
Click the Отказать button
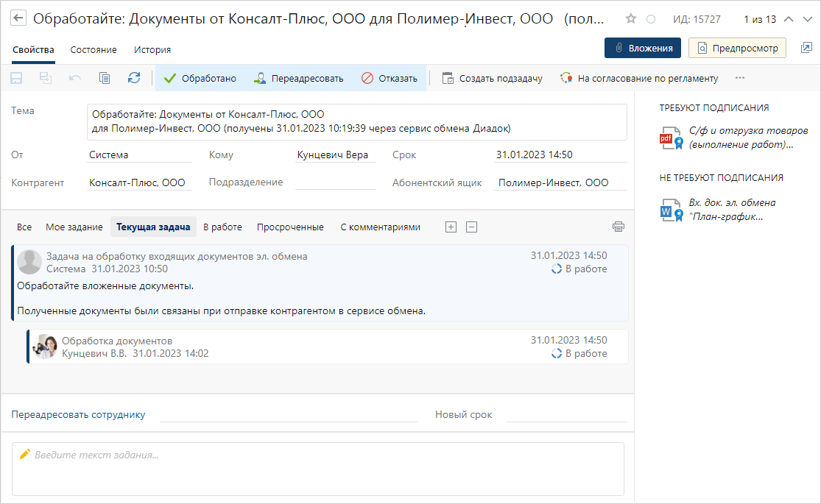(x=390, y=78)
